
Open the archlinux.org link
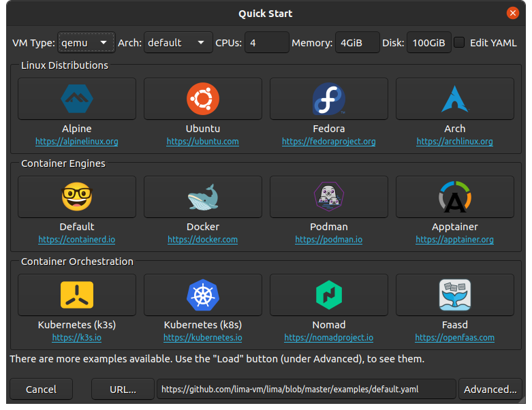point(454,142)
